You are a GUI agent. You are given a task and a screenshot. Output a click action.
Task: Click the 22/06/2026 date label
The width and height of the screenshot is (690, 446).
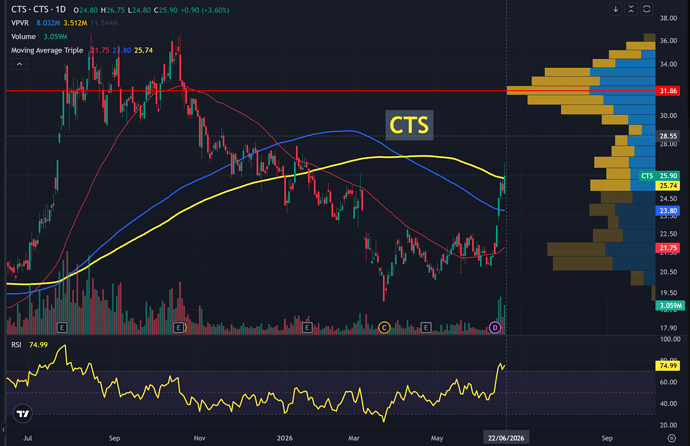point(506,438)
